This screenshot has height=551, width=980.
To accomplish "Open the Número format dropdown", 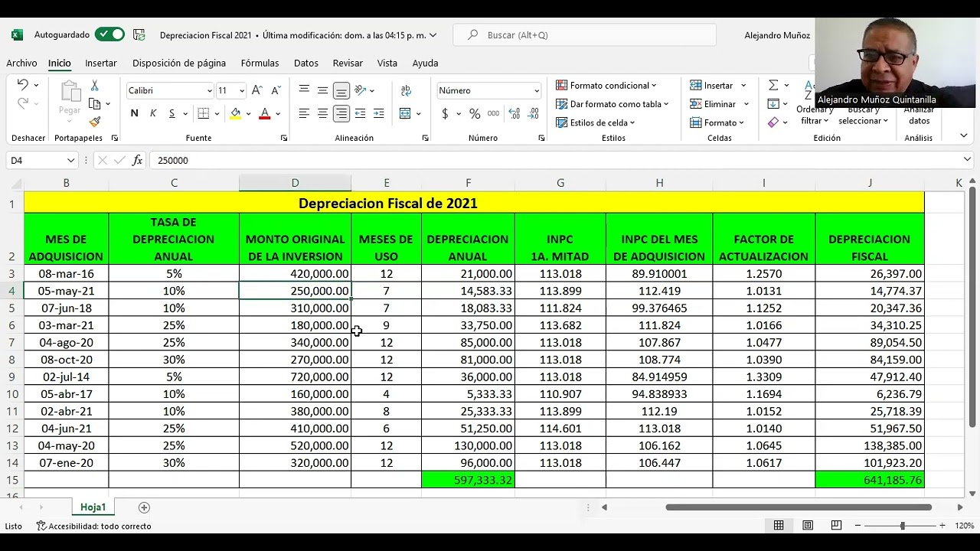I will [x=536, y=90].
